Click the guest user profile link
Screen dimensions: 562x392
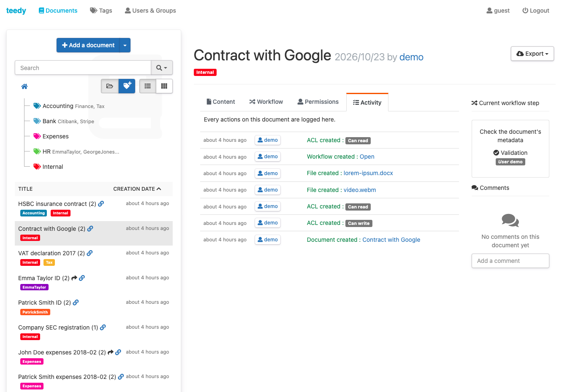(x=498, y=11)
